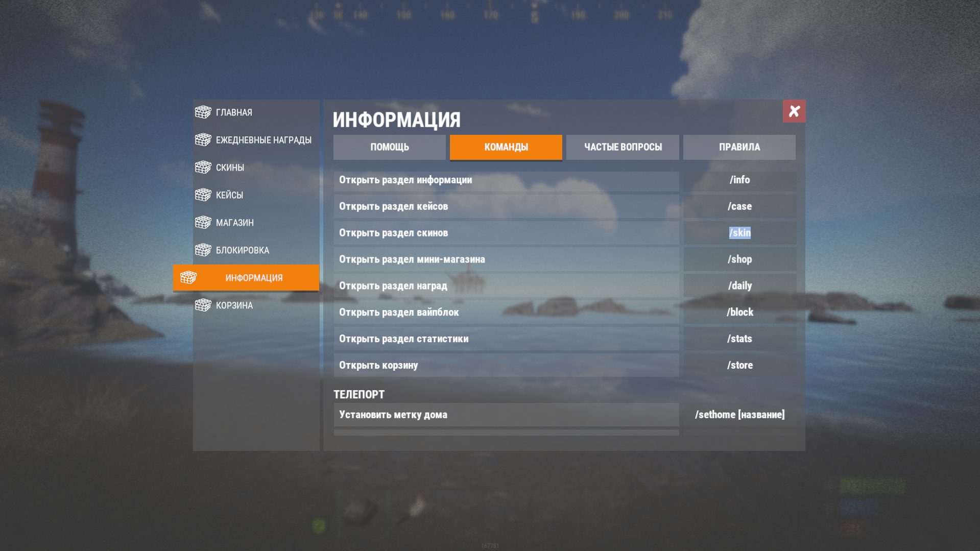Click the /case command cell
This screenshot has width=980, height=551.
coord(739,207)
